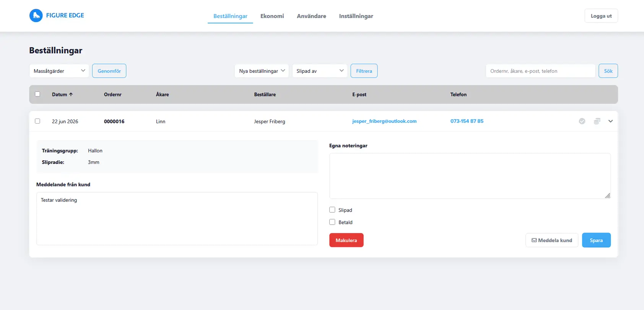Switch to the Beställningar tab
Viewport: 644px width, 310px height.
tap(230, 16)
